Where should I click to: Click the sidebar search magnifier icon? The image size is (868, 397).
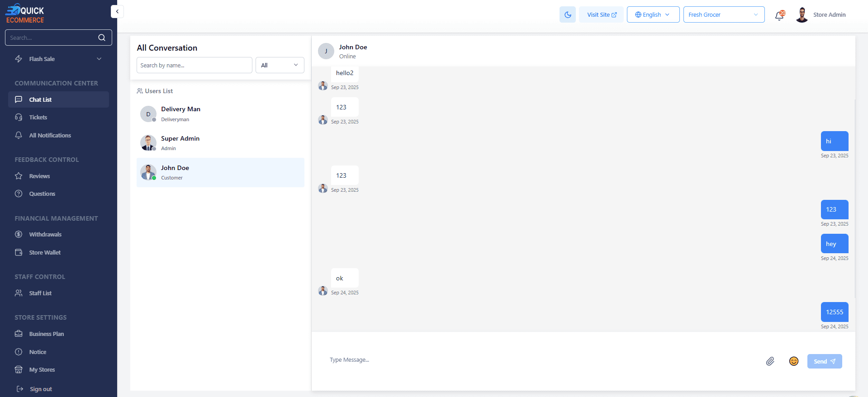(102, 38)
